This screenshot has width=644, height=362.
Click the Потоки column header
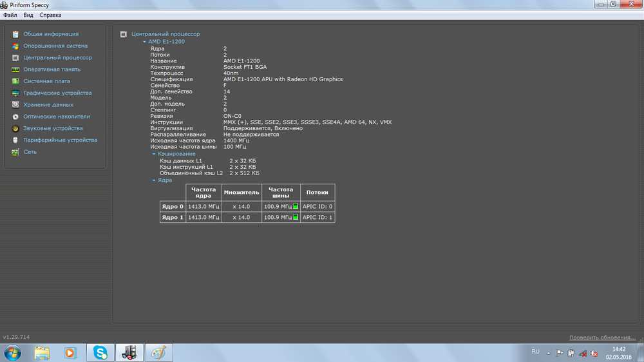317,193
